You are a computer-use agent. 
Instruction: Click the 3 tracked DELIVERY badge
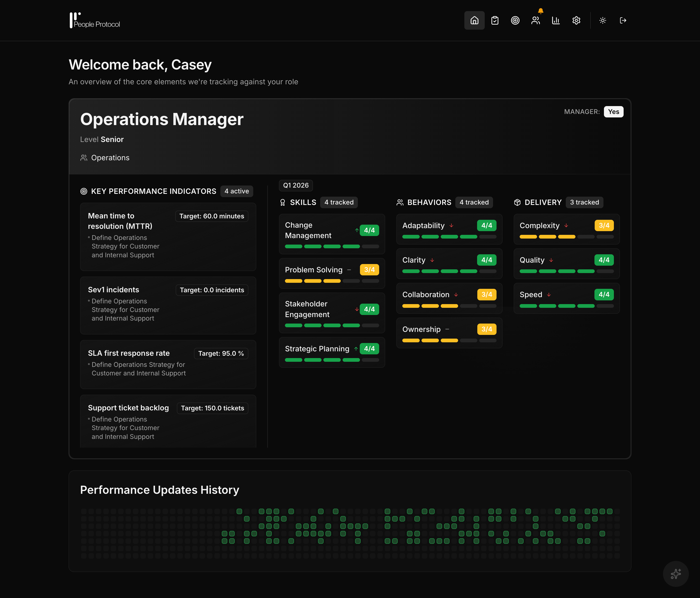(584, 202)
